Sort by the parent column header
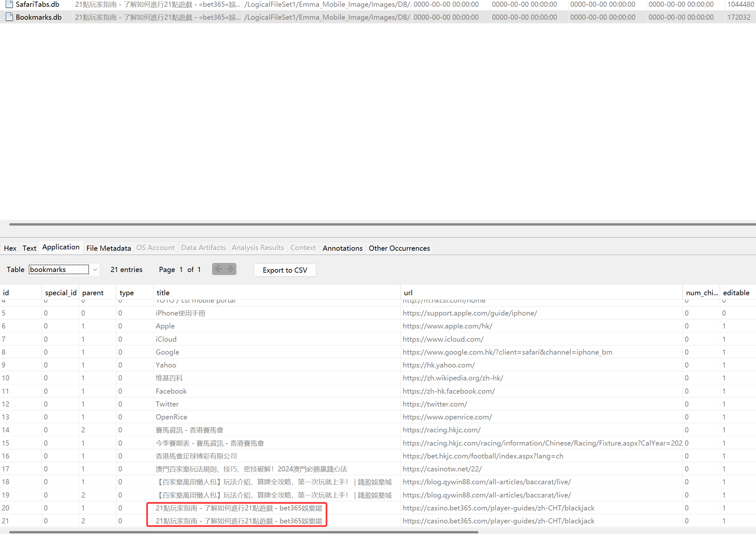Viewport: 756px width, 534px height. point(98,293)
